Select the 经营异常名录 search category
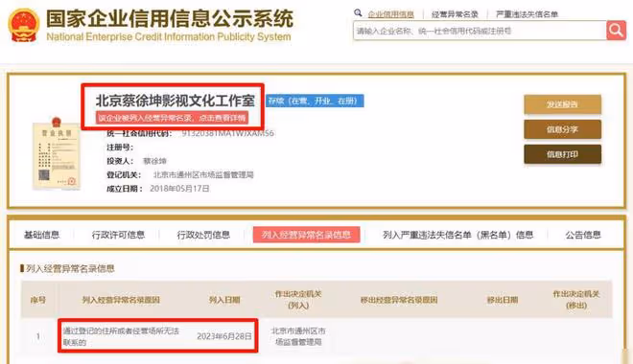 tap(455, 14)
